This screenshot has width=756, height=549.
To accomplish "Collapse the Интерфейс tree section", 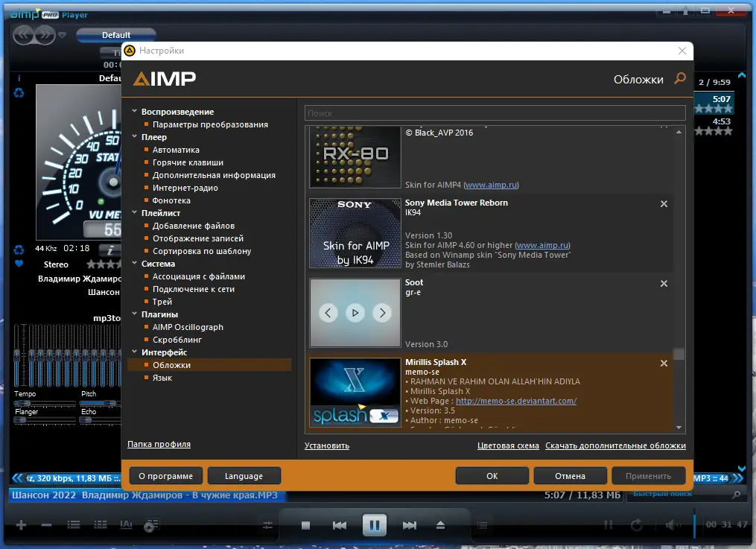I will coord(135,352).
